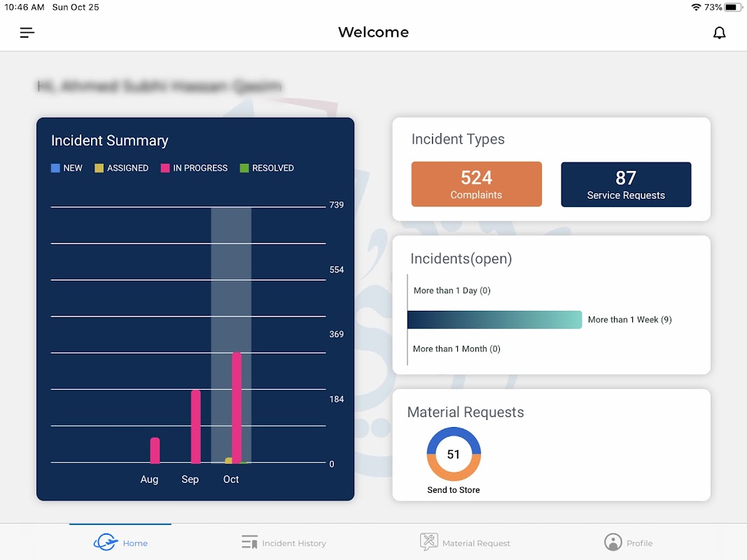Tap the Material Request tools icon
The height and width of the screenshot is (560, 747).
(428, 542)
